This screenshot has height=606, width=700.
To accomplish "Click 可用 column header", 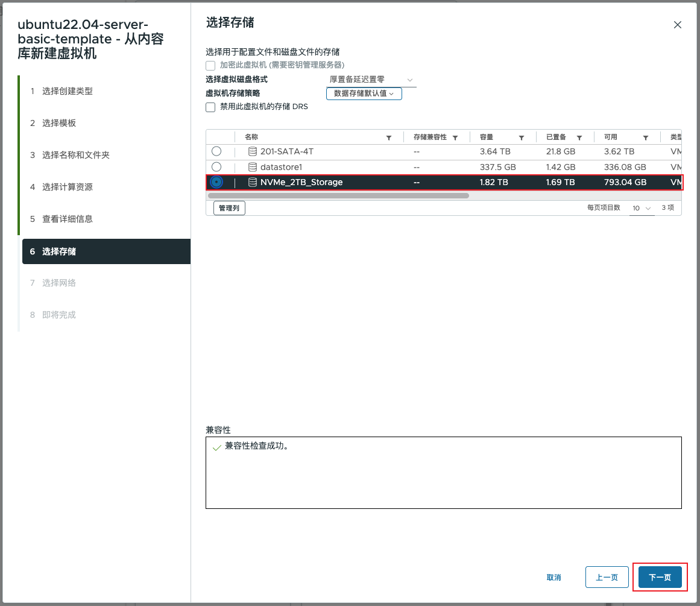I will 611,137.
